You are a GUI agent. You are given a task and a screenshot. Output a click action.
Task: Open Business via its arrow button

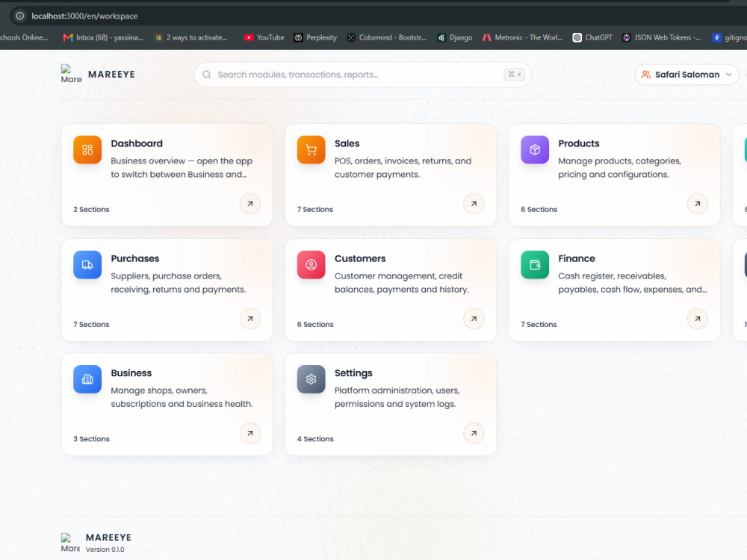250,433
